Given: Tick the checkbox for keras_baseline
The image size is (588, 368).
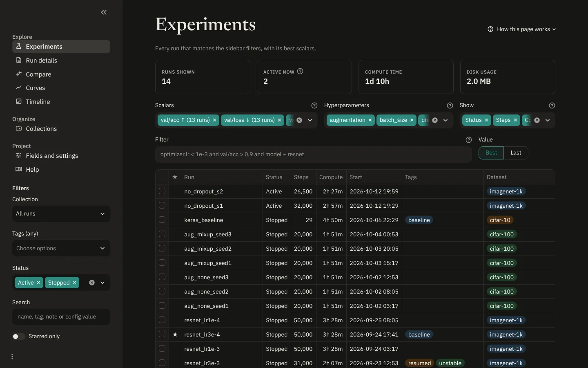Looking at the screenshot, I should [x=162, y=220].
